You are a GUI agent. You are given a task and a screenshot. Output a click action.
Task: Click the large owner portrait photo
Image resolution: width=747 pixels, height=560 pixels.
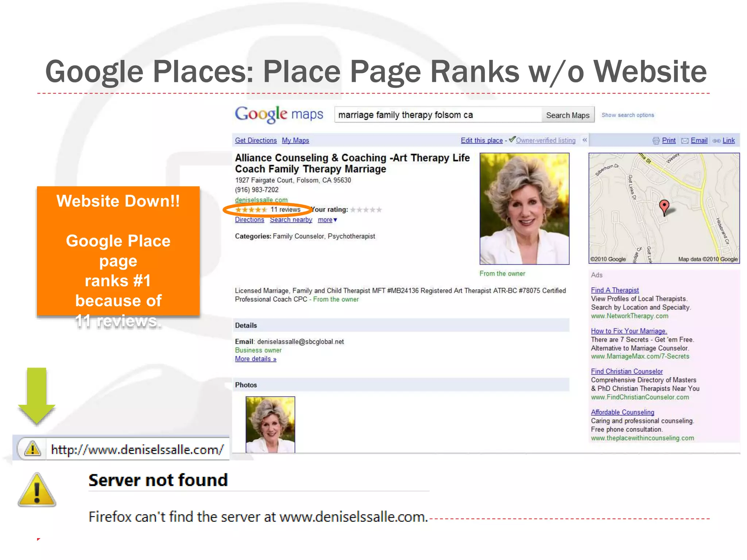click(x=524, y=209)
